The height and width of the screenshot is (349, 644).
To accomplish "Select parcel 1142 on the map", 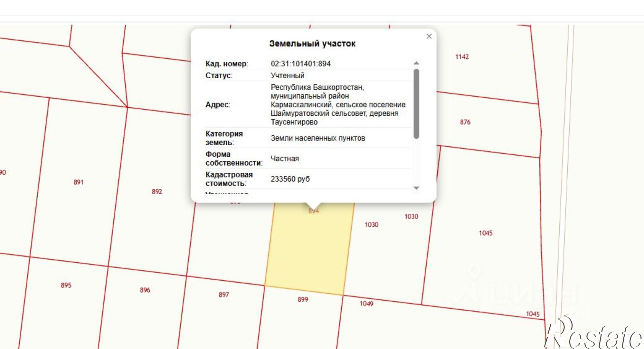I will 462,57.
